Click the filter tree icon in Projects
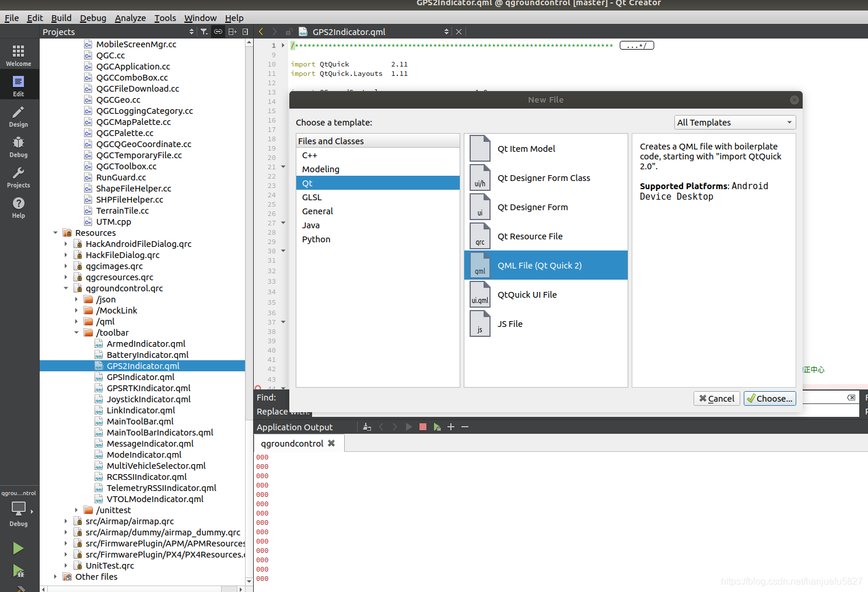 tap(204, 32)
